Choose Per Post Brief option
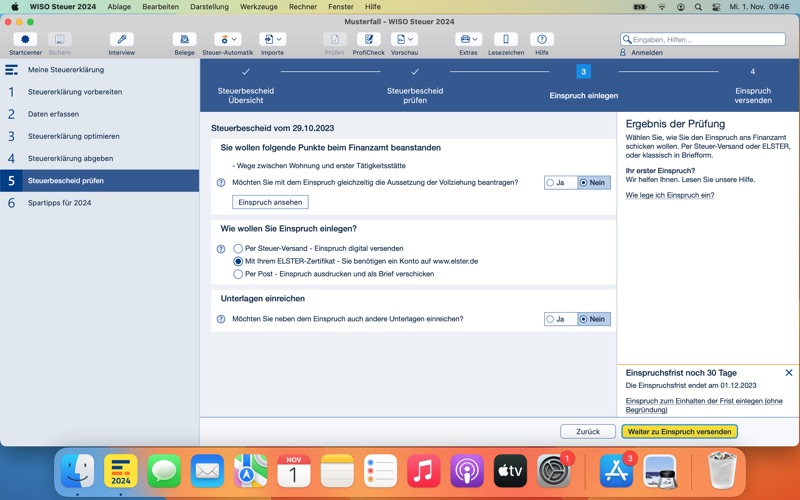800x500 pixels. pyautogui.click(x=238, y=274)
